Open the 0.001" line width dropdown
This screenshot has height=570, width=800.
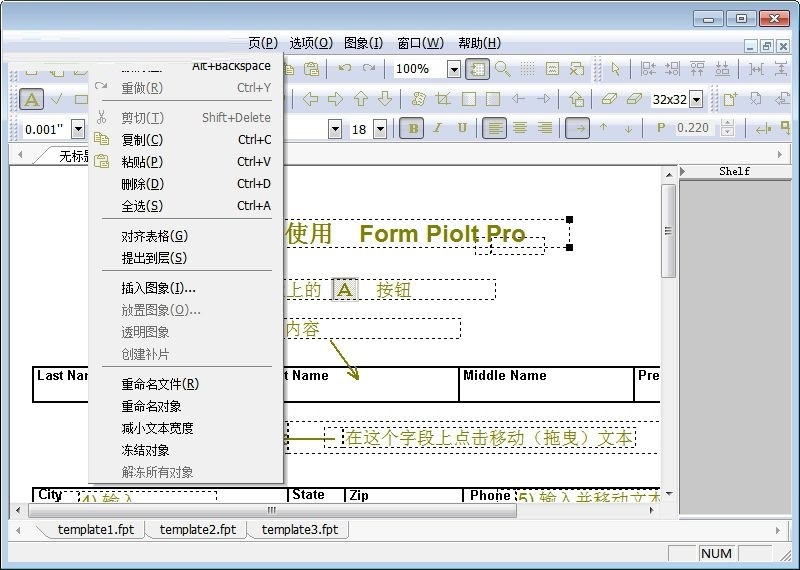click(x=78, y=129)
